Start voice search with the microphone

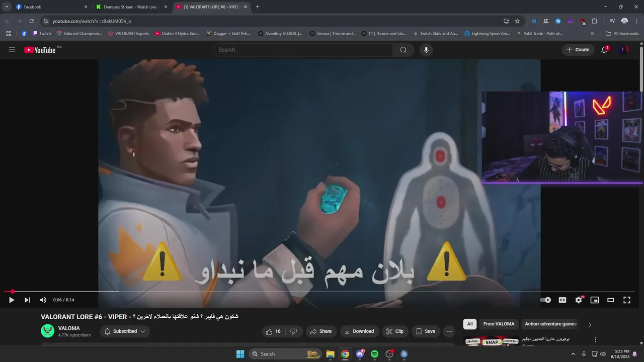pyautogui.click(x=426, y=50)
